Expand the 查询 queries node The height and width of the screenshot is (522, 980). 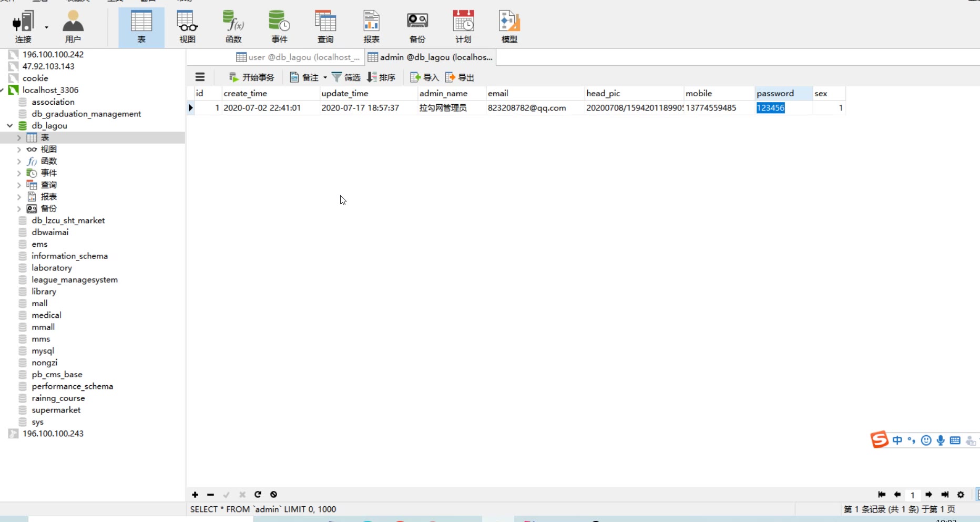coord(19,185)
